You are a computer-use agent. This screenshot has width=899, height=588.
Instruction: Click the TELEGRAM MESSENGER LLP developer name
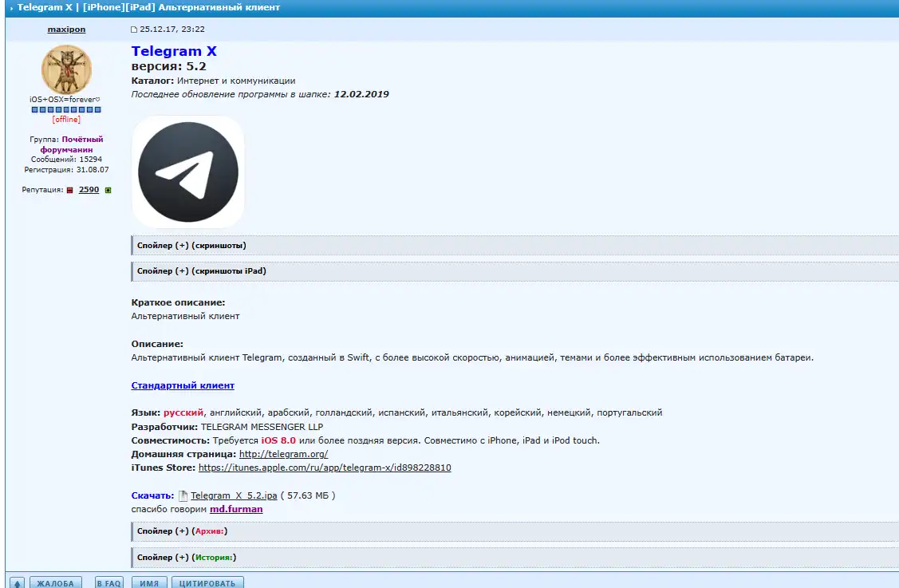262,427
